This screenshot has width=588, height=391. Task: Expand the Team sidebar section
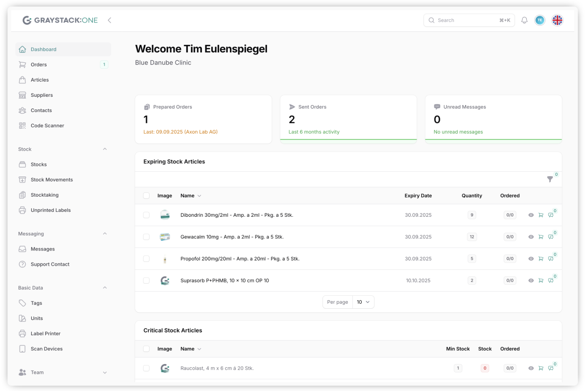(105, 373)
